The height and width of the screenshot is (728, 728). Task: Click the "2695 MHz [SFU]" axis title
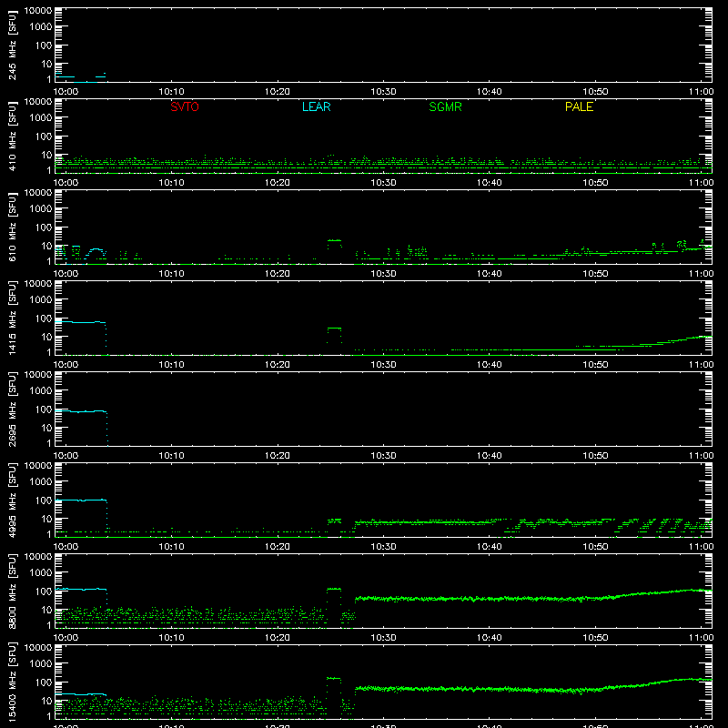coord(12,409)
